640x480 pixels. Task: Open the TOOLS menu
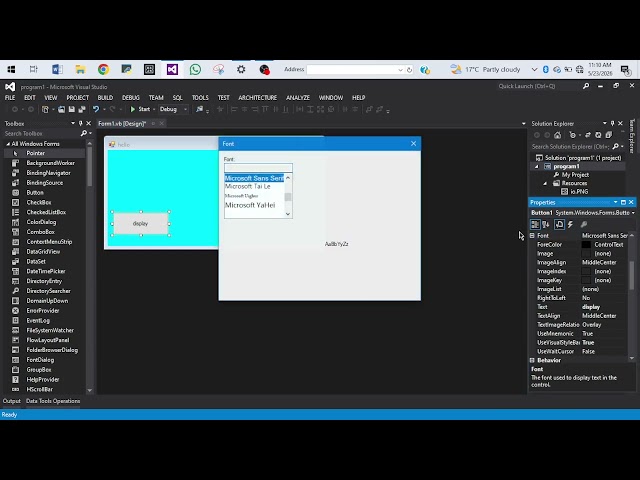click(x=200, y=98)
